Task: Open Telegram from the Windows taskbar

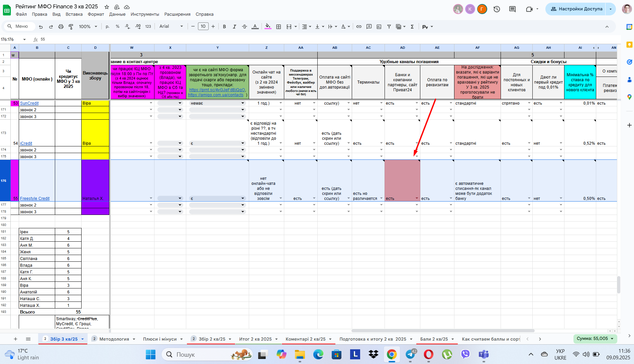Action: [410, 354]
